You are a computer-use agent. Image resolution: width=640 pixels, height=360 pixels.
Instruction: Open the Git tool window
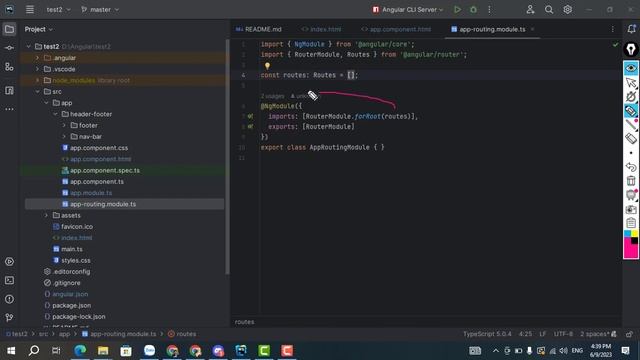coord(9,317)
